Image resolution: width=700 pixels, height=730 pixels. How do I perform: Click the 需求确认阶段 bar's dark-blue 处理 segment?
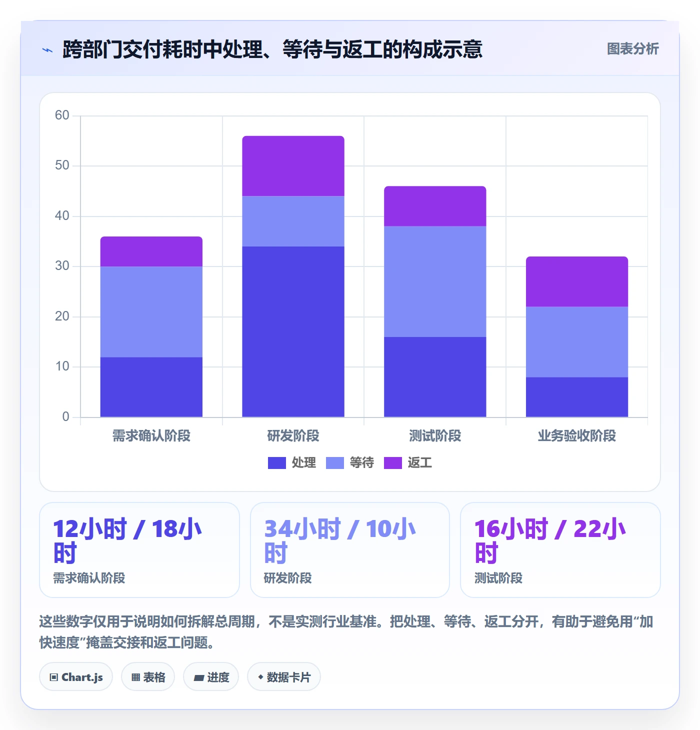click(x=151, y=387)
